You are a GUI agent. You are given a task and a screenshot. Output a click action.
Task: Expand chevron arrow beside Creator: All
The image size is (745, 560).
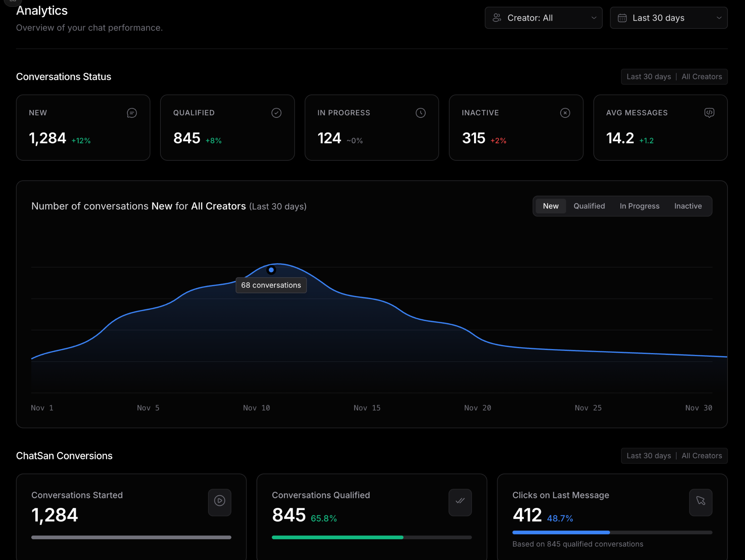(x=594, y=18)
